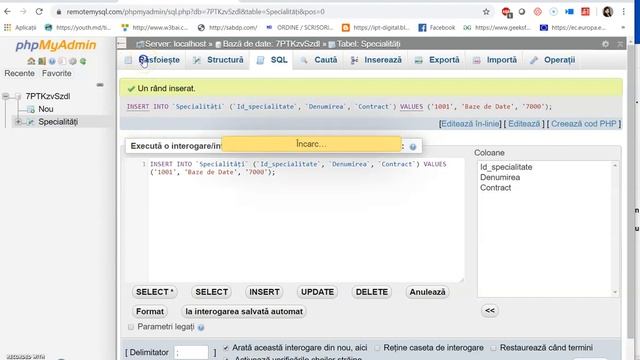This screenshot has width=640, height=360.
Task: Enable Restaurează când termini checkbox
Action: coord(493,348)
